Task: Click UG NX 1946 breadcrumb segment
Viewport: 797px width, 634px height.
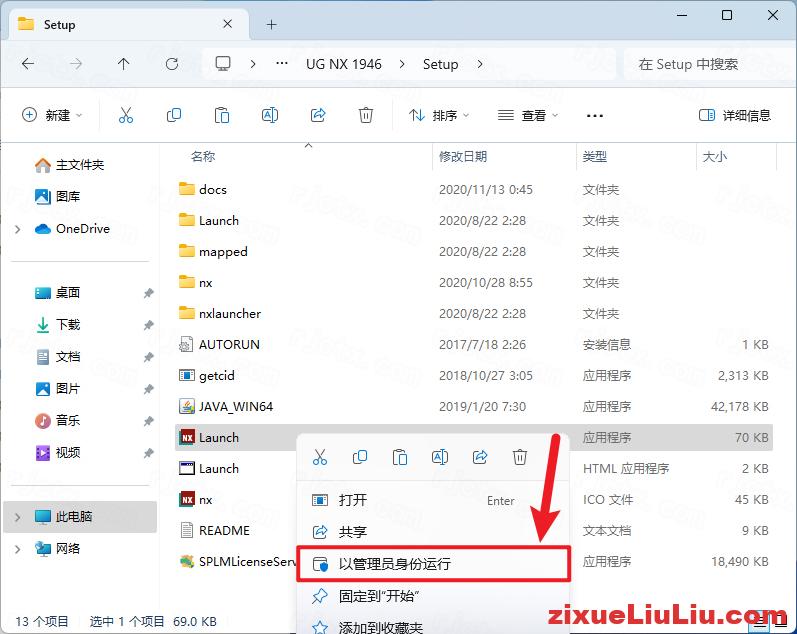Action: click(x=344, y=64)
